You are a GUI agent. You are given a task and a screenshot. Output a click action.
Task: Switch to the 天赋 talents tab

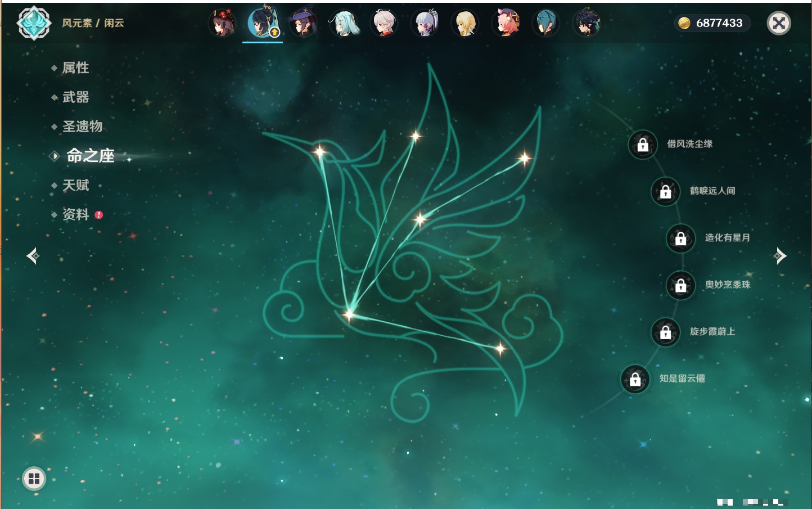[75, 186]
